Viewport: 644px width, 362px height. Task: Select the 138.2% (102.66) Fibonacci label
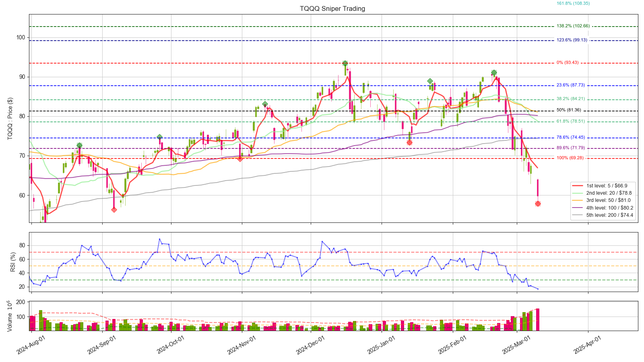coord(573,26)
